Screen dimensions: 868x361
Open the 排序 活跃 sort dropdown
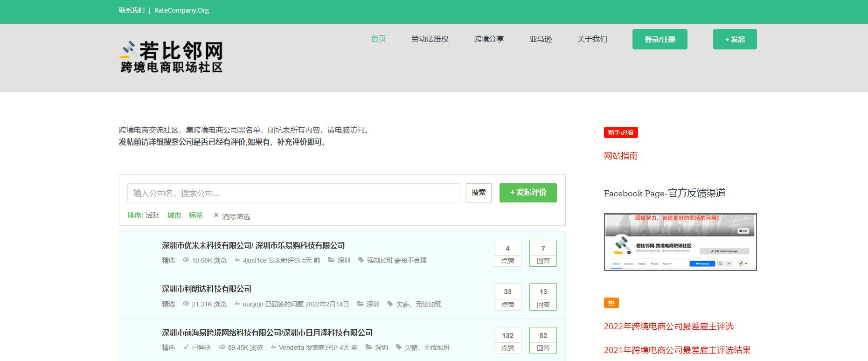(143, 215)
